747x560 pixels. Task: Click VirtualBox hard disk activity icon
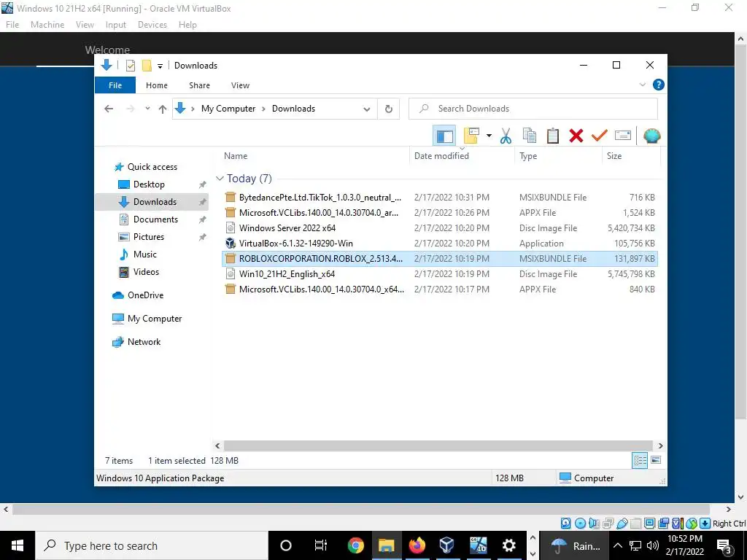pos(565,524)
